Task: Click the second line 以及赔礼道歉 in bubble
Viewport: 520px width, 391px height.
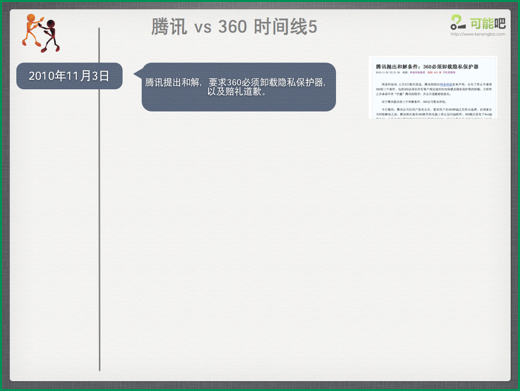Action: [236, 92]
